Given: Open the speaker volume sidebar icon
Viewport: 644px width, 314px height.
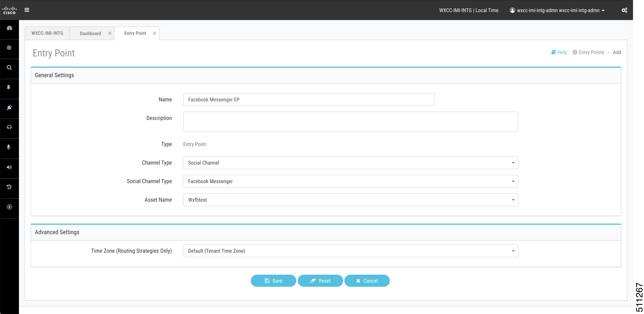Looking at the screenshot, I should [x=9, y=167].
